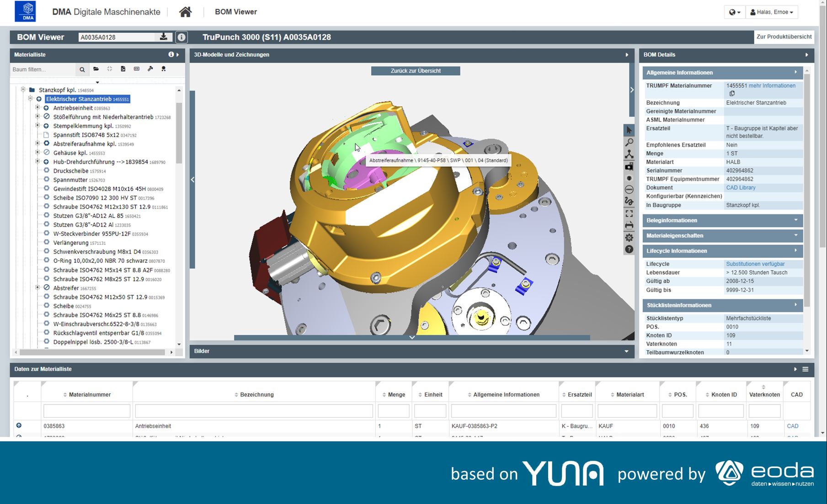Viewport: 827px width, 504px height.
Task: Expand the Stempelklemmung kpl. node
Action: click(37, 126)
